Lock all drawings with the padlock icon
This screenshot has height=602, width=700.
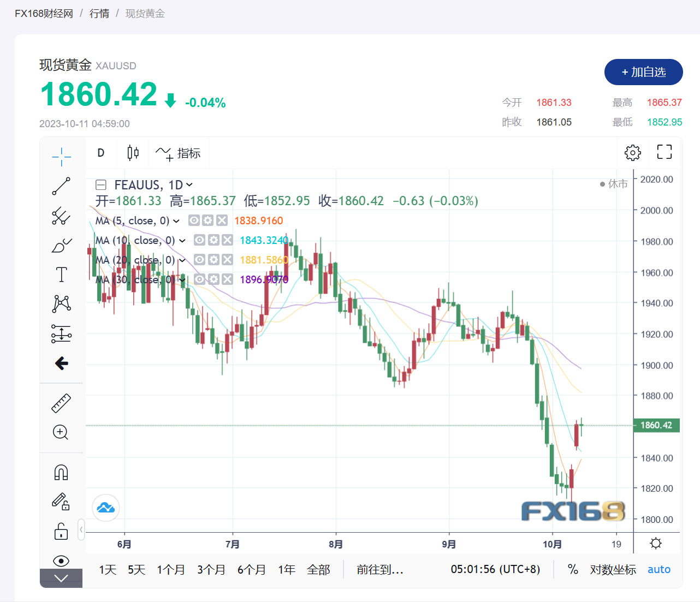61,531
